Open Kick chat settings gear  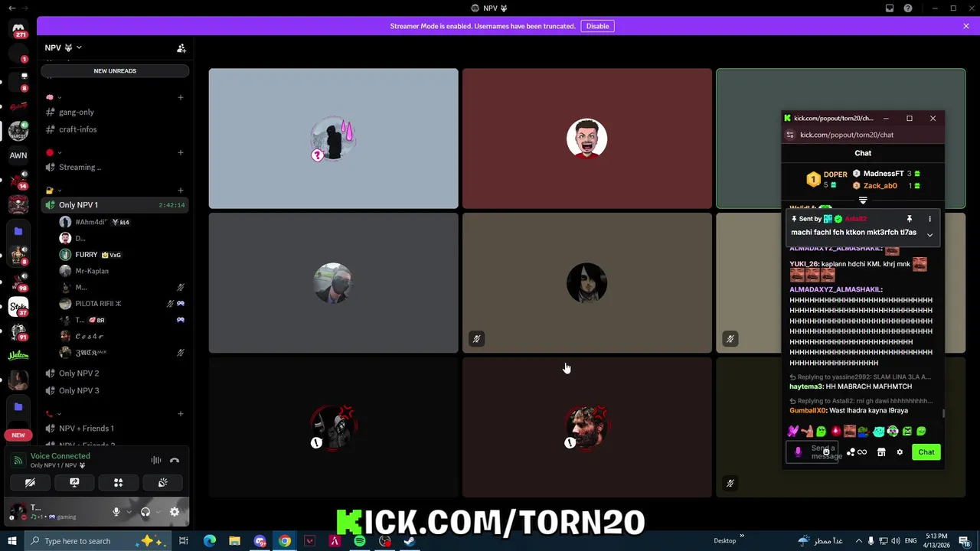pos(900,452)
